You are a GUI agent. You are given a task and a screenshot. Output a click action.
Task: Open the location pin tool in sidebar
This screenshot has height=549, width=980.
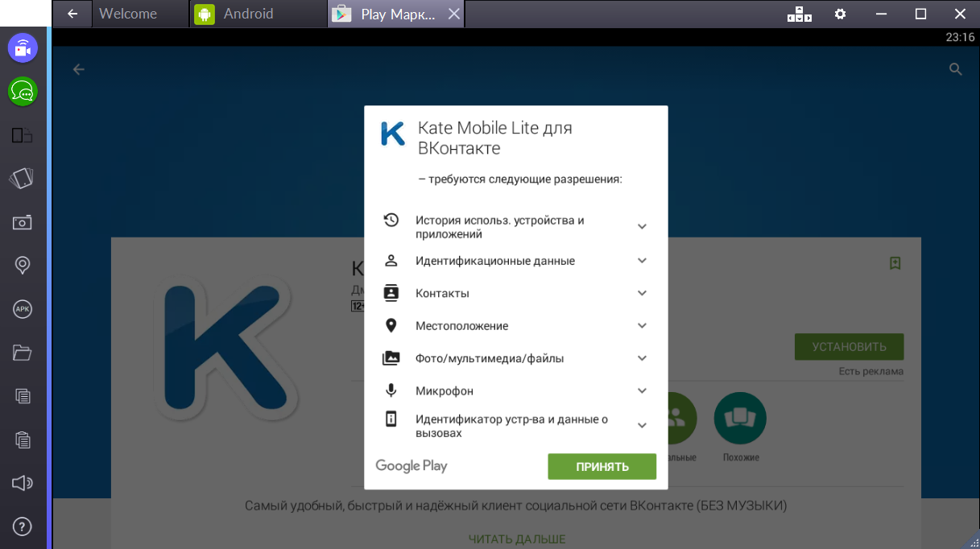(x=23, y=265)
